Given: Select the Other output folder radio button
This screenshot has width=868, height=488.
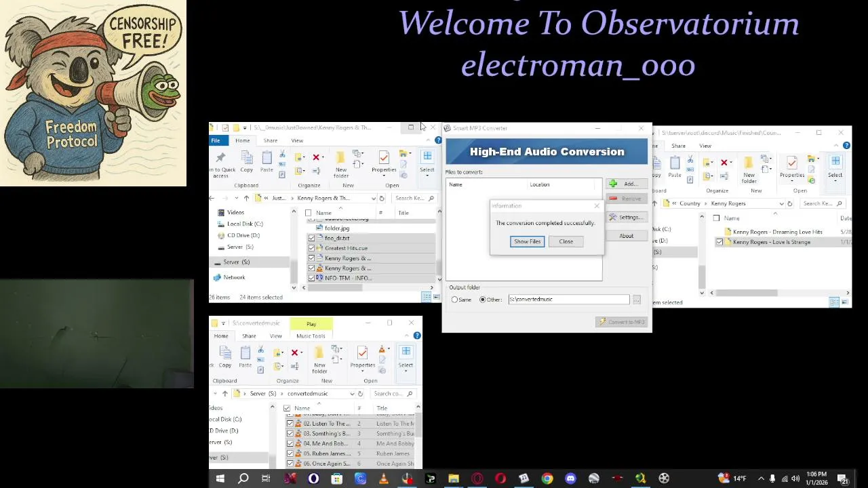Looking at the screenshot, I should click(483, 300).
